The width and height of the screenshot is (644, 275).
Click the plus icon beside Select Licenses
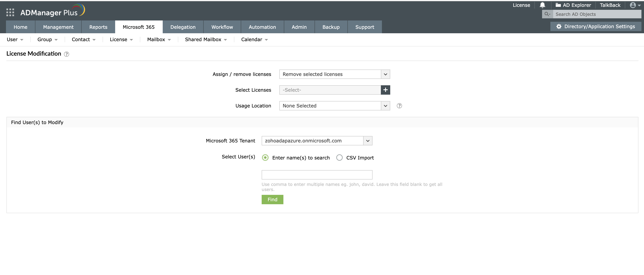[x=385, y=90]
